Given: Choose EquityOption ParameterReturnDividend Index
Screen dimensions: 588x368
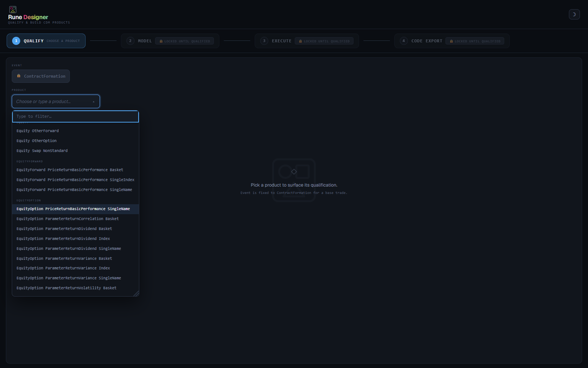Looking at the screenshot, I should tap(75, 238).
